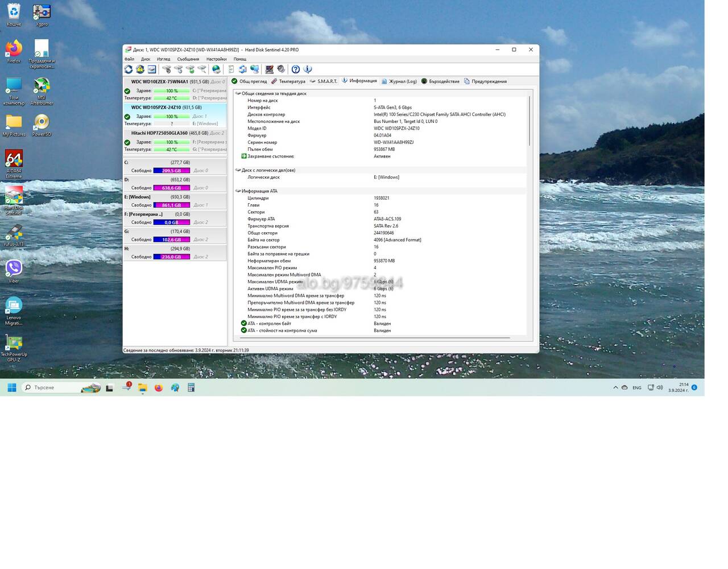Image resolution: width=728 pixels, height=569 pixels.
Task: Open File Explorer from taskbar
Action: [x=142, y=387]
